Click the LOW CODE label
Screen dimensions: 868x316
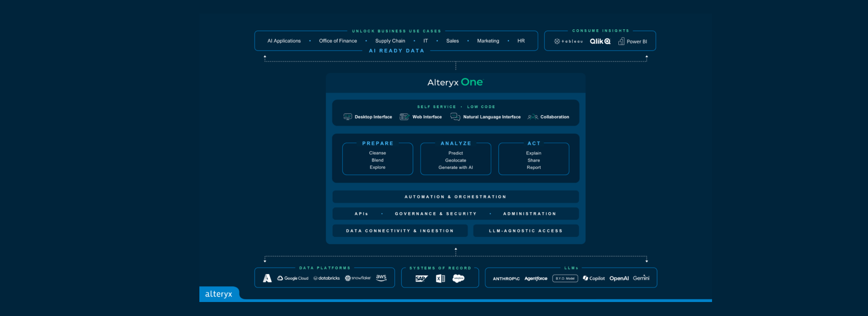coord(481,107)
